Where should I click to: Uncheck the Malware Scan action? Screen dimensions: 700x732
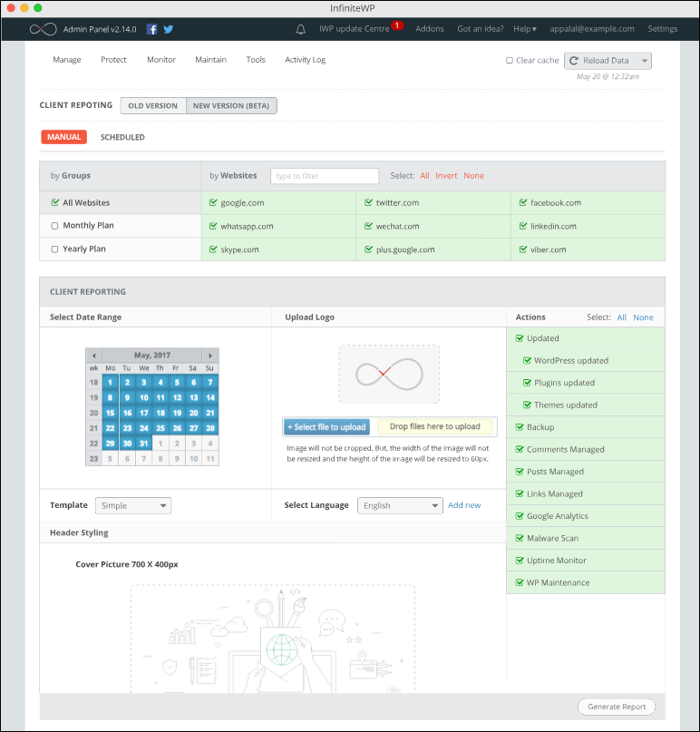coord(520,539)
